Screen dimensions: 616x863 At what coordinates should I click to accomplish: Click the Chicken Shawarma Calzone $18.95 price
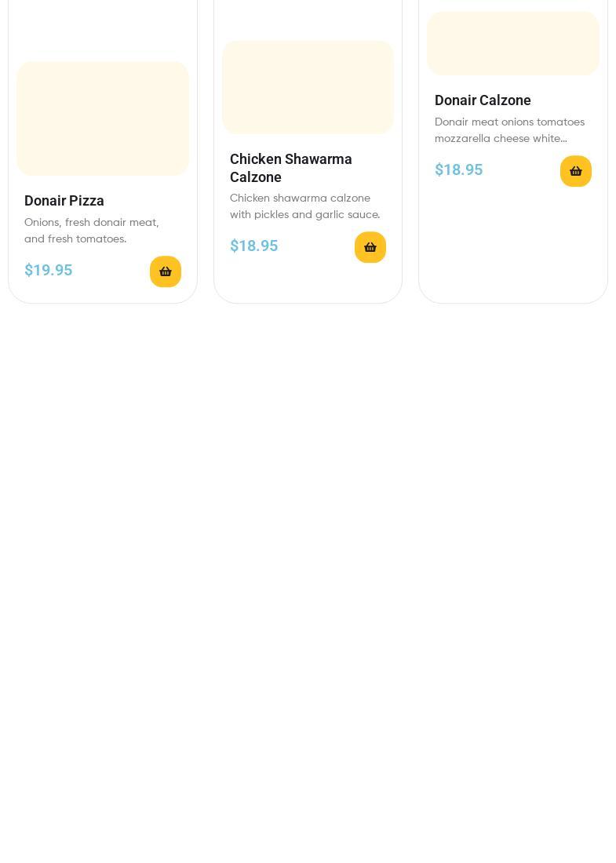(x=253, y=246)
